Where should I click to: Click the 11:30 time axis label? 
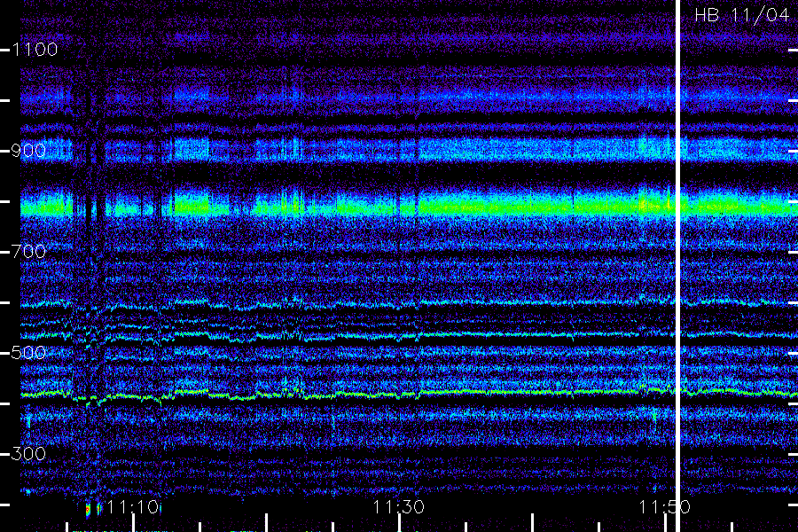pos(398,507)
